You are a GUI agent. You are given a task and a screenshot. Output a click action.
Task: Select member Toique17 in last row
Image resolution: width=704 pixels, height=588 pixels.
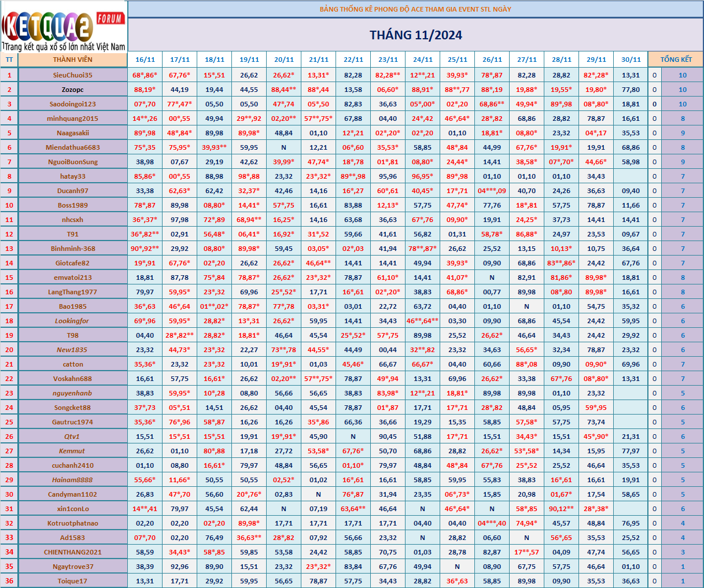click(x=72, y=581)
